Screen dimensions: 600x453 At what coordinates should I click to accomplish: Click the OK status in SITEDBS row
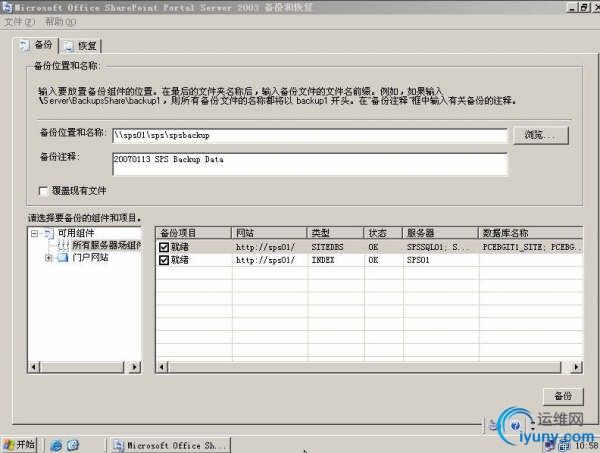pyautogui.click(x=373, y=247)
